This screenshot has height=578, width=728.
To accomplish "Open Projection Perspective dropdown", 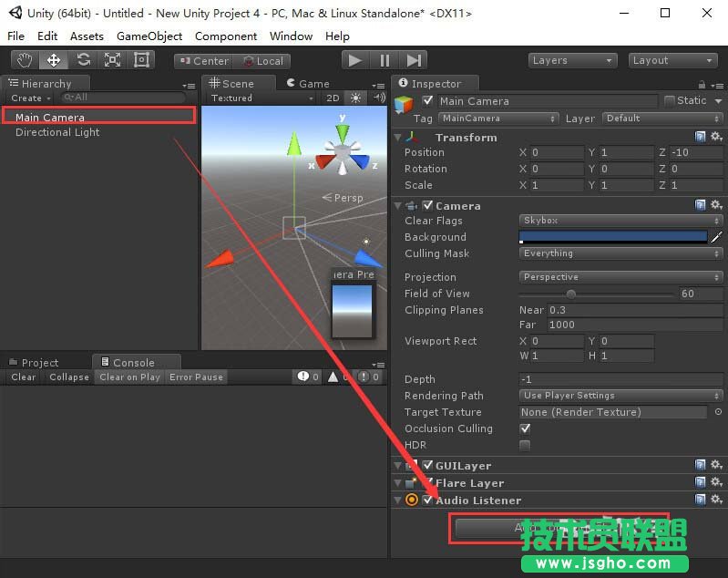I will (x=620, y=277).
